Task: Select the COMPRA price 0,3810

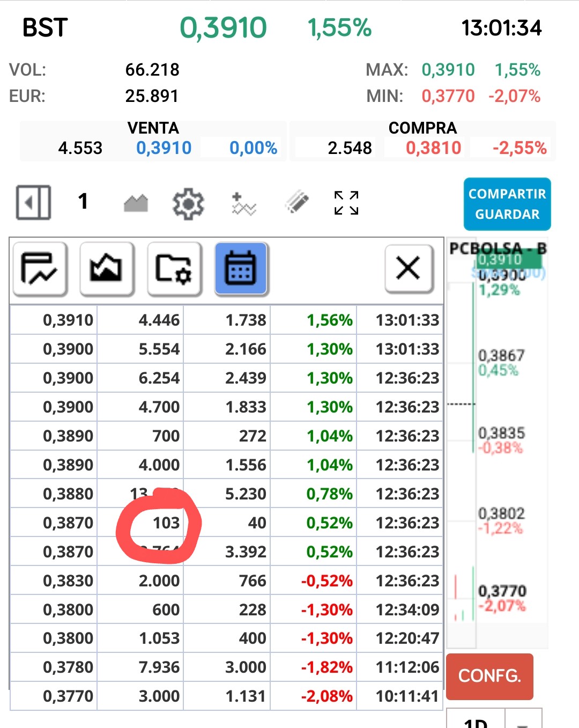Action: pos(433,148)
